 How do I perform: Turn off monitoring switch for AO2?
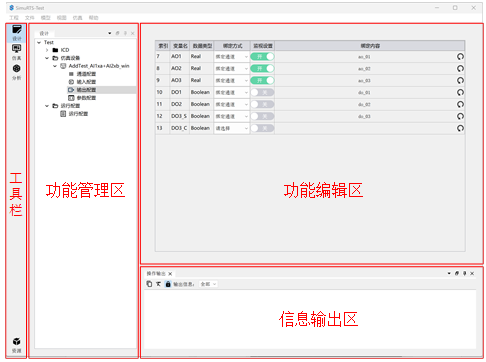tap(262, 69)
